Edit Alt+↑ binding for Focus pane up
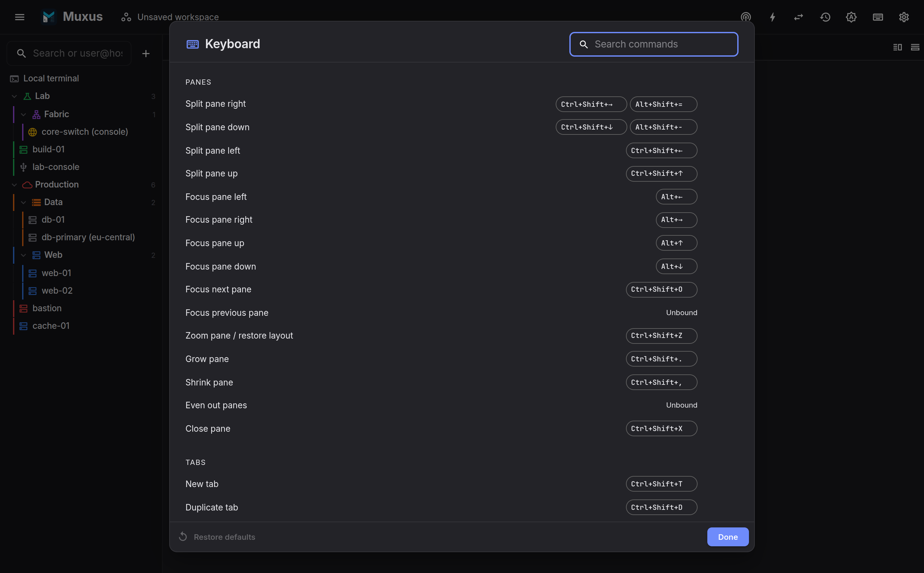Viewport: 924px width, 573px height. tap(676, 243)
